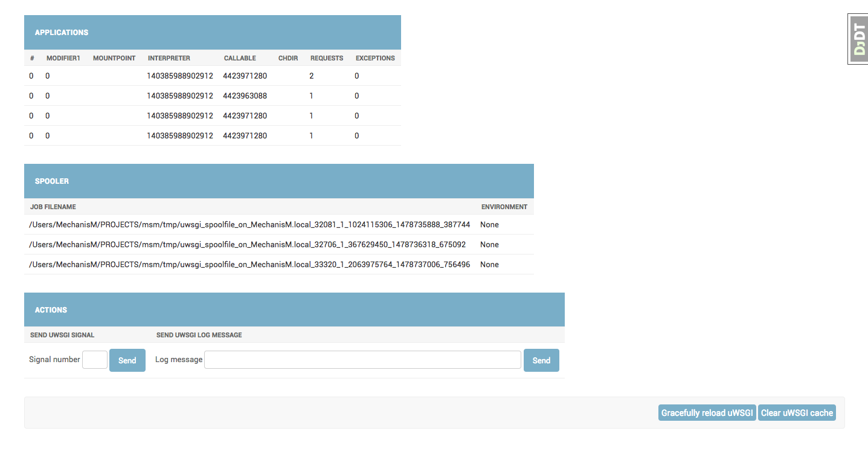Click Gracefully reload uWSGI button
The width and height of the screenshot is (868, 454).
pyautogui.click(x=707, y=413)
